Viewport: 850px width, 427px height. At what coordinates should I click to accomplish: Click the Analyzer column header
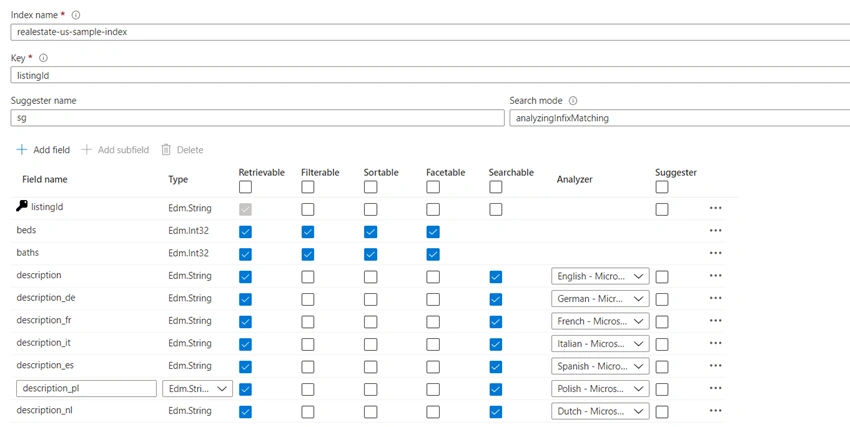575,179
